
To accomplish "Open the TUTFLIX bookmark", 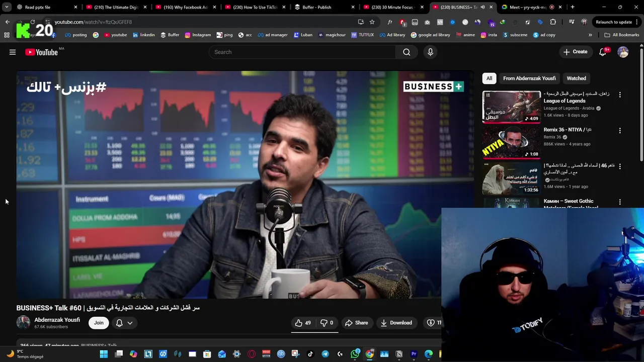I will click(362, 35).
